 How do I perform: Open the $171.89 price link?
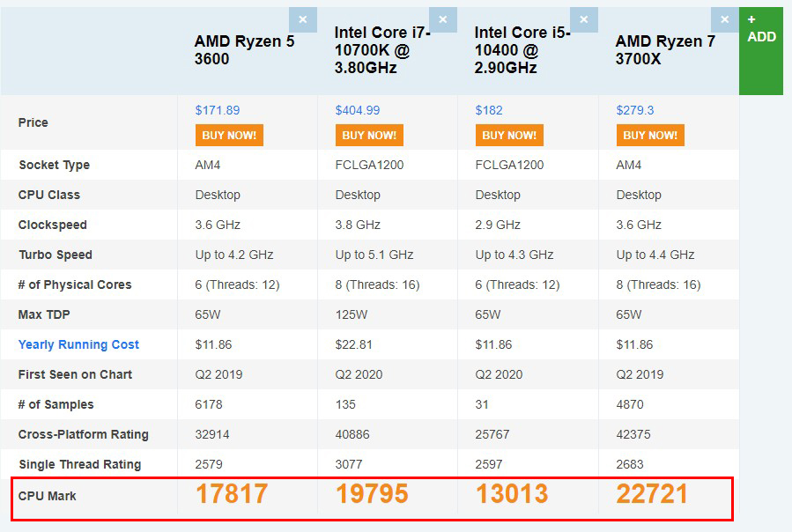point(218,110)
